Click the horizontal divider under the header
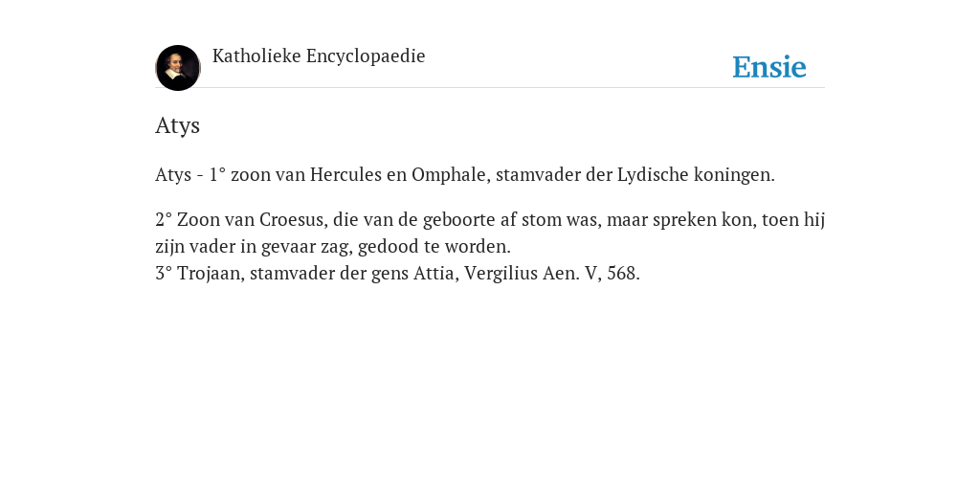This screenshot has height=490, width=980. pos(490,88)
